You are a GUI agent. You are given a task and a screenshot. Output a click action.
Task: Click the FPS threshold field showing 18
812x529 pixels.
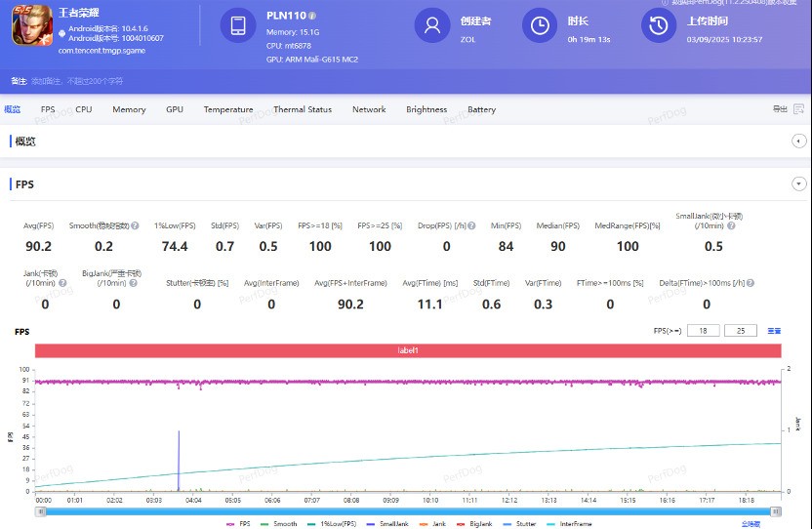click(x=702, y=331)
